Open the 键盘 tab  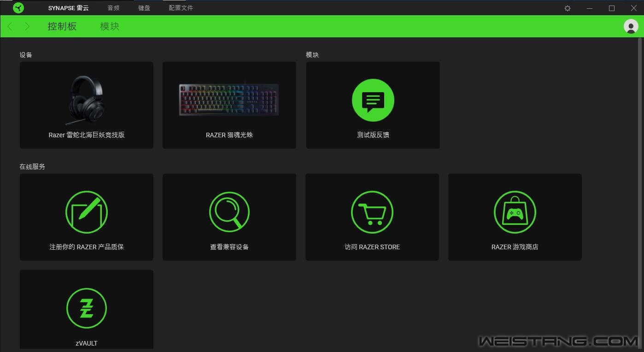pyautogui.click(x=144, y=8)
